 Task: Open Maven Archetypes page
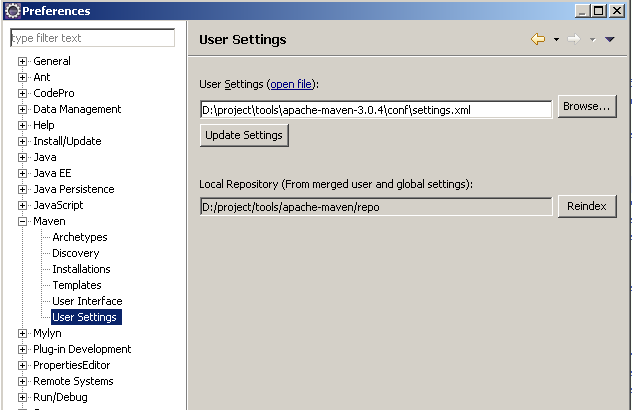point(80,237)
